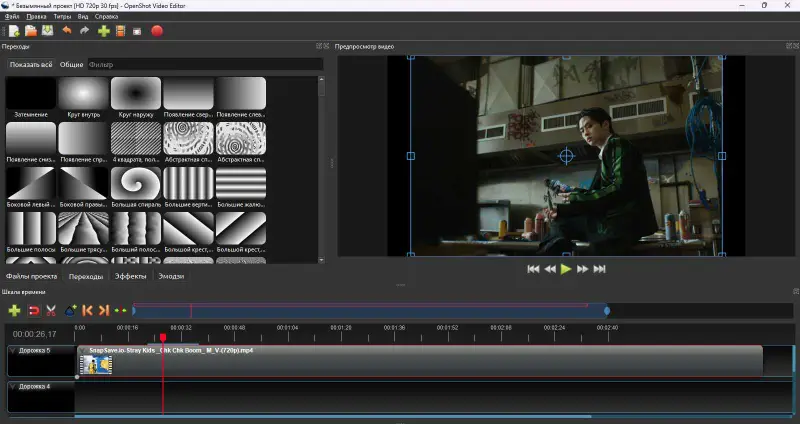Select the Боковой левый transition
Screen dimensions: 800x424
pyautogui.click(x=31, y=187)
